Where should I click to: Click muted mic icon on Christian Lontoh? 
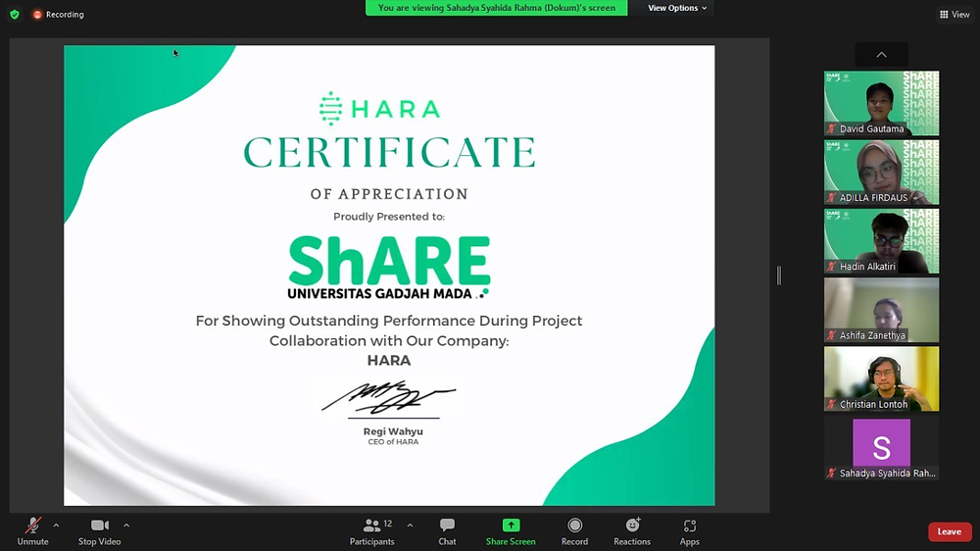831,404
